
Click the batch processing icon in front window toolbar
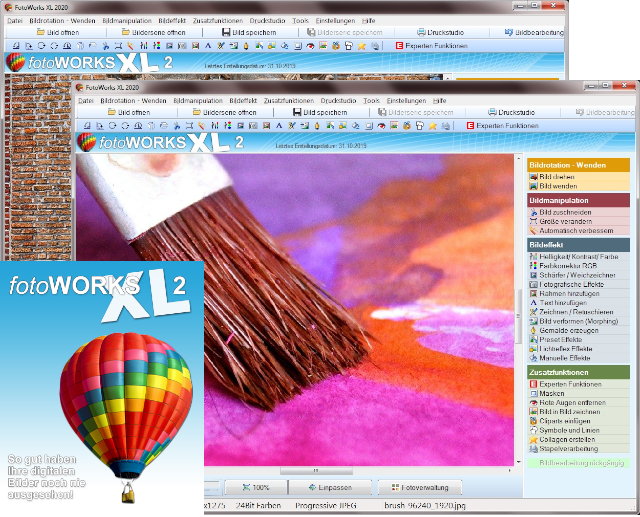[x=446, y=126]
